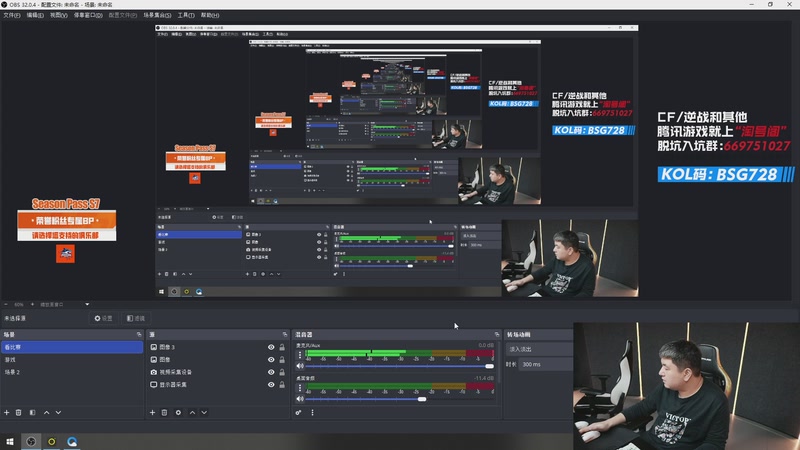Image resolution: width=800 pixels, height=450 pixels.
Task: Open source properties gear in Sources panel
Action: point(178,412)
